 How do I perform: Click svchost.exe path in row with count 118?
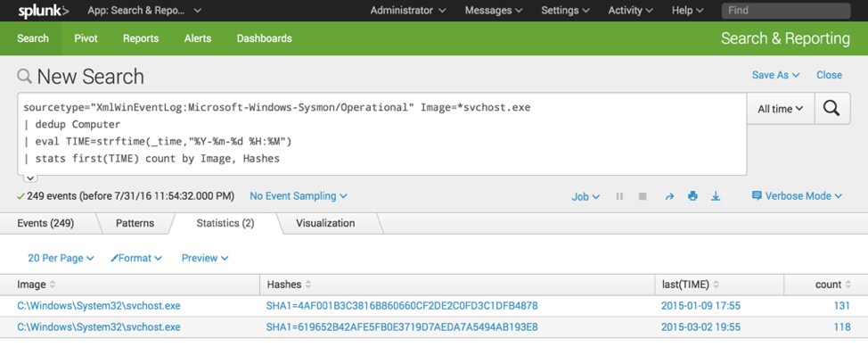[x=99, y=327]
